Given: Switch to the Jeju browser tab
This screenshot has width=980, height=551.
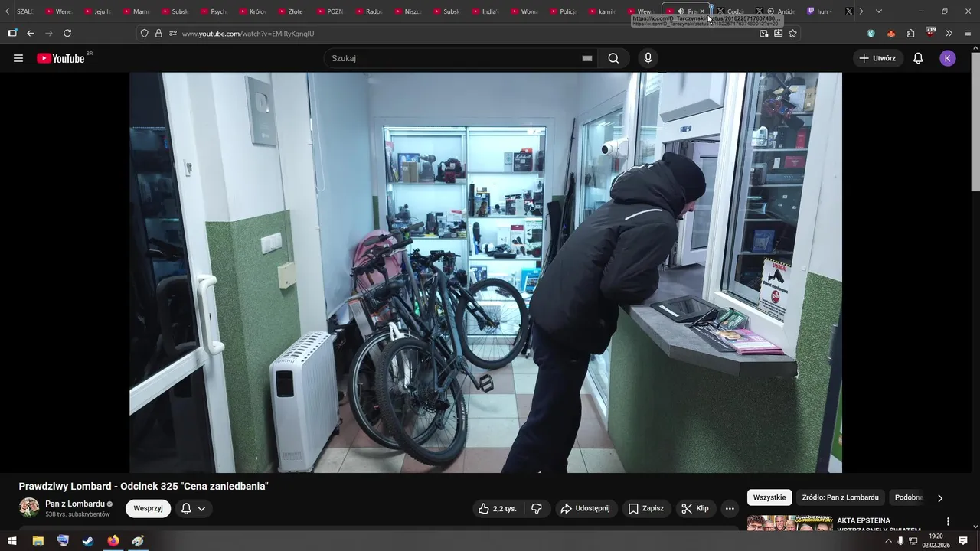Looking at the screenshot, I should tap(96, 11).
